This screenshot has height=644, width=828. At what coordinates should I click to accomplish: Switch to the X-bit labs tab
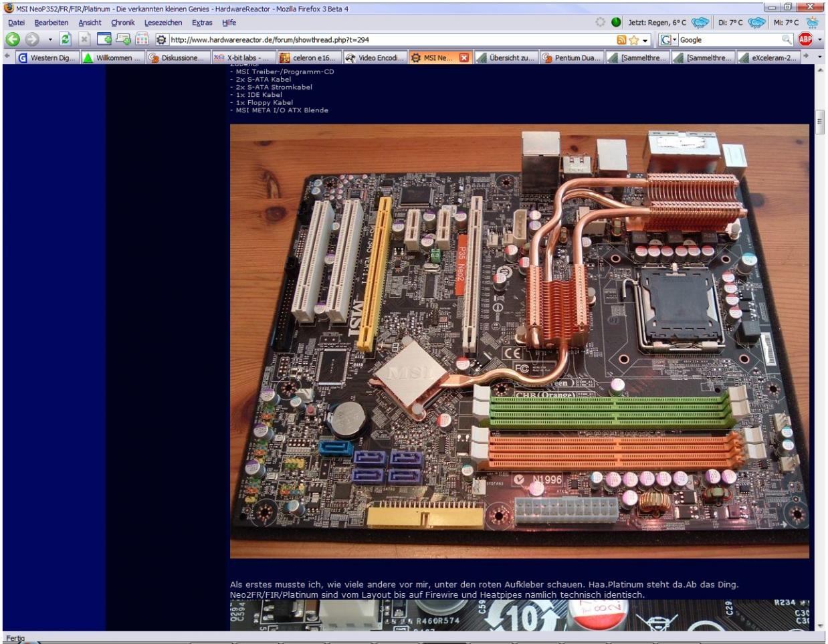[243, 58]
